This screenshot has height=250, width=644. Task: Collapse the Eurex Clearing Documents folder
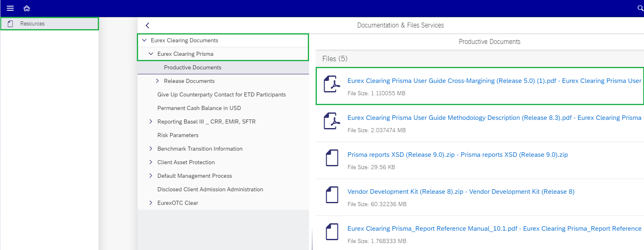point(144,40)
